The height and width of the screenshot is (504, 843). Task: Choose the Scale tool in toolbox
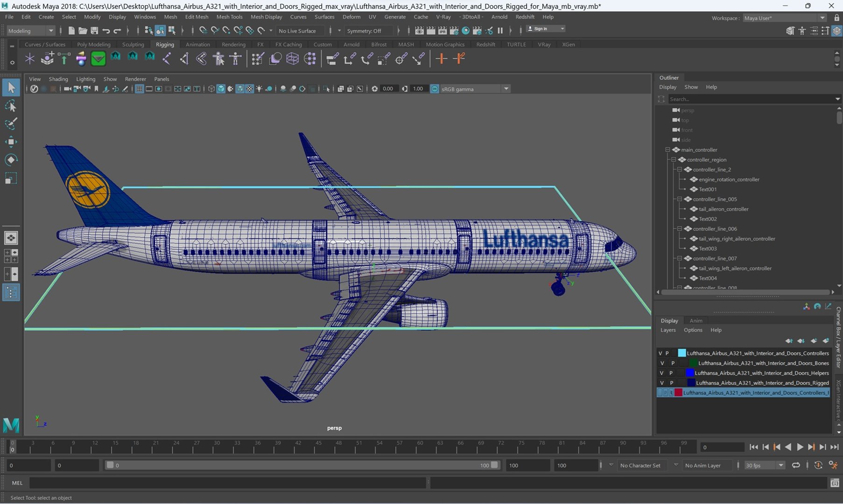[x=11, y=178]
